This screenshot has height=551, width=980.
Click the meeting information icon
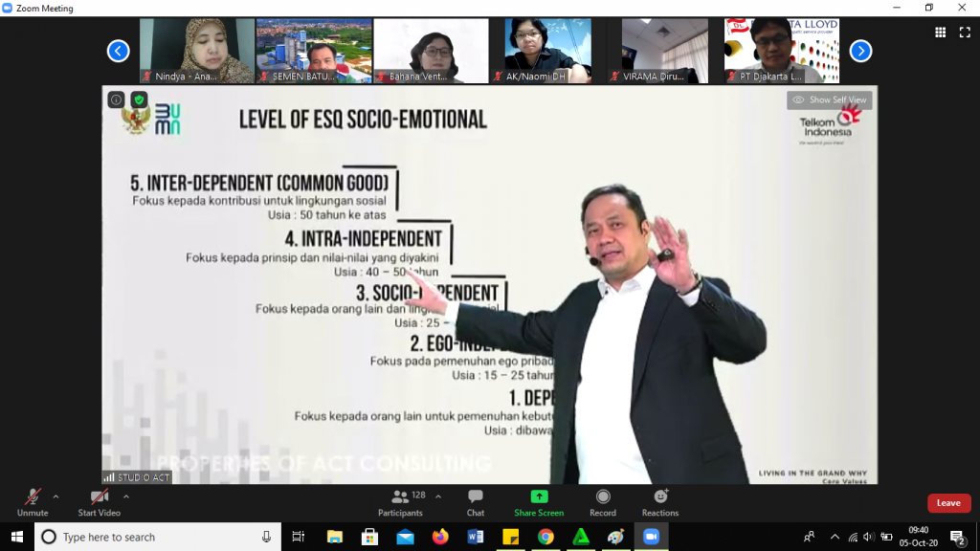coord(116,99)
